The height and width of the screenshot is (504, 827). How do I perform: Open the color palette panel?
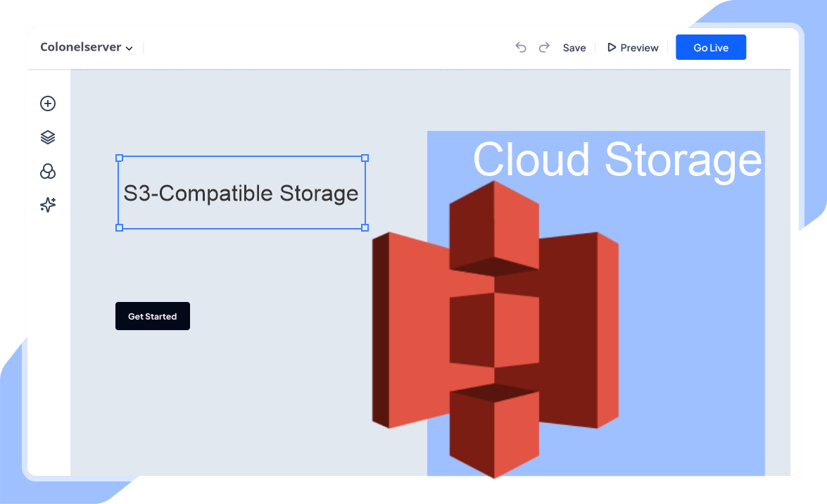coord(47,171)
